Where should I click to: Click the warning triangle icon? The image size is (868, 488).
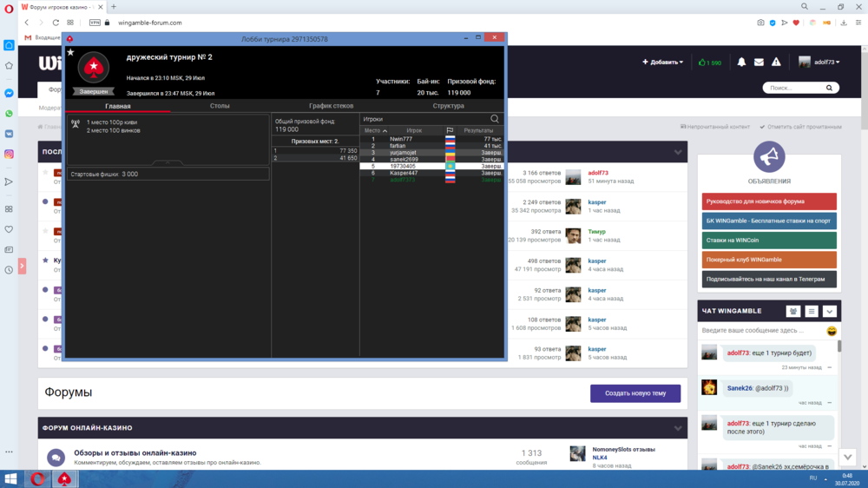point(776,63)
